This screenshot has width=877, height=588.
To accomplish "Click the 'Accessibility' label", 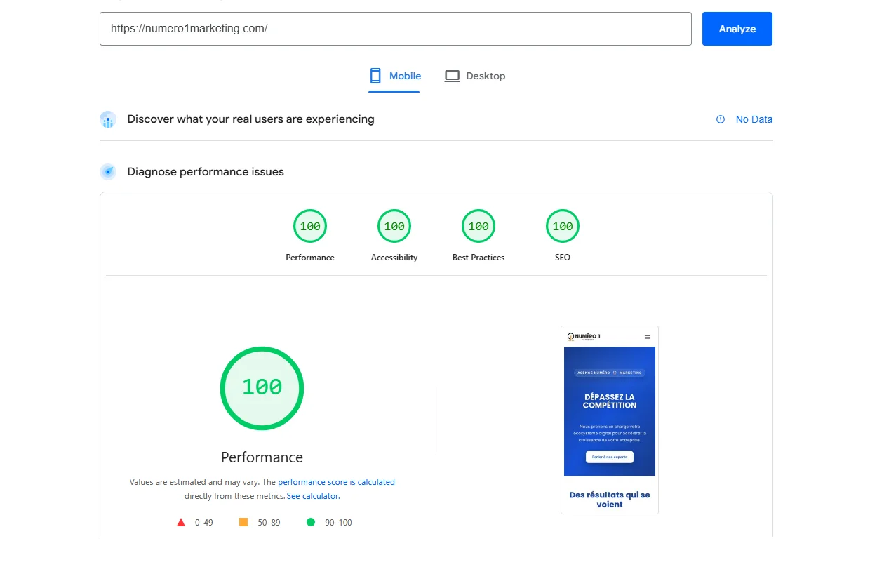I will 394,258.
